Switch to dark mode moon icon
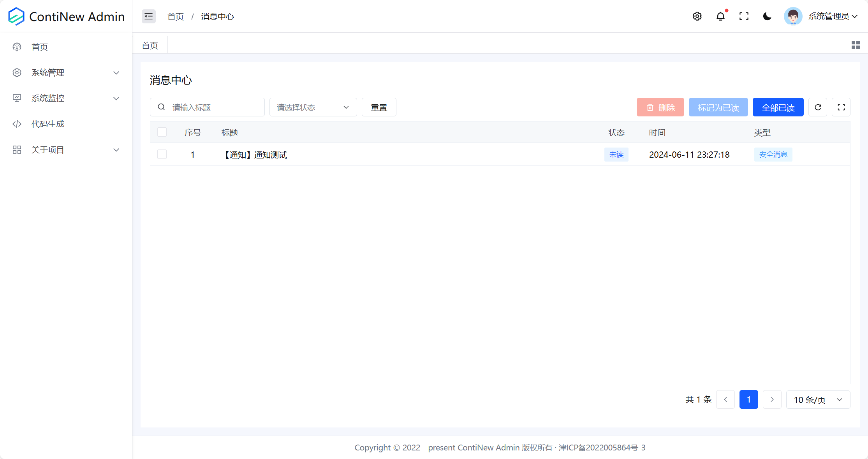This screenshot has width=868, height=459. [767, 16]
